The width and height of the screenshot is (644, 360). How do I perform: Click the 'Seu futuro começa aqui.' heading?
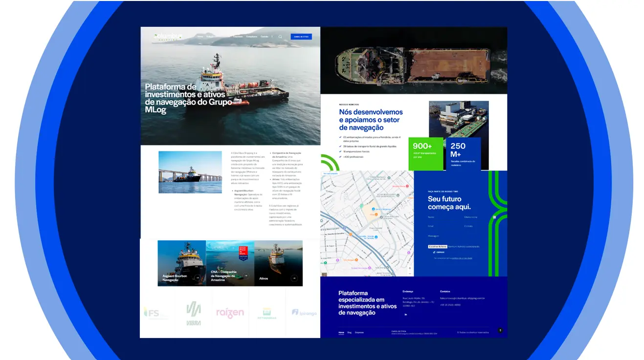click(x=449, y=203)
